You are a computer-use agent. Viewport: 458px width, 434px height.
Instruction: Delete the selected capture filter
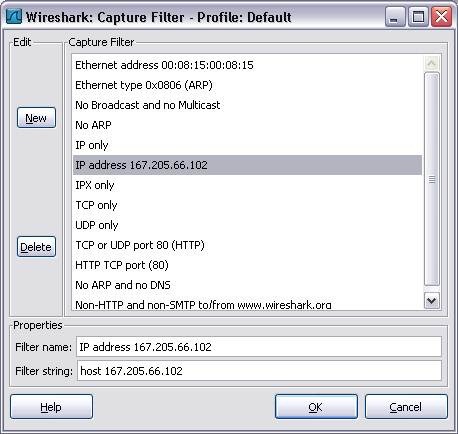(36, 247)
